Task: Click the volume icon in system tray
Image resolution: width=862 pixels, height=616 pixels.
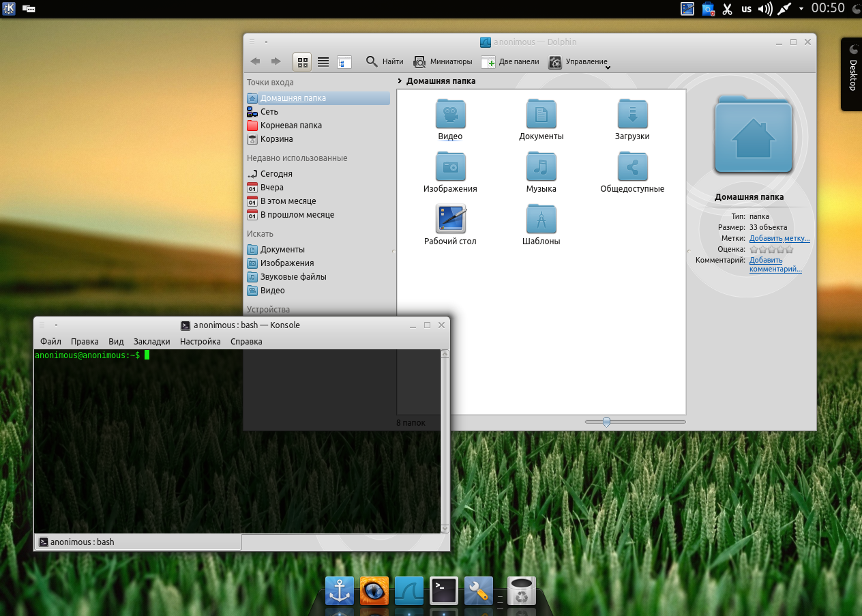Action: (x=765, y=9)
